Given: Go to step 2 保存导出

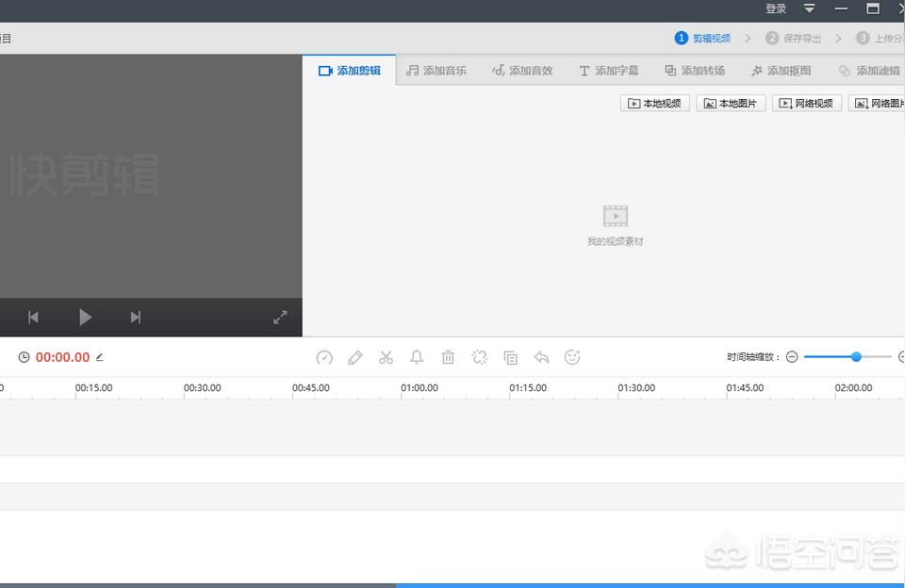Looking at the screenshot, I should (x=793, y=38).
